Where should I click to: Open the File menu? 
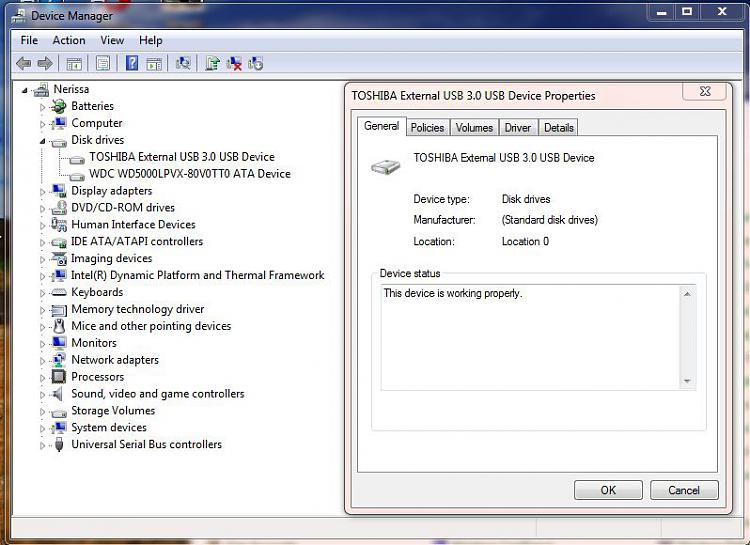pos(29,40)
